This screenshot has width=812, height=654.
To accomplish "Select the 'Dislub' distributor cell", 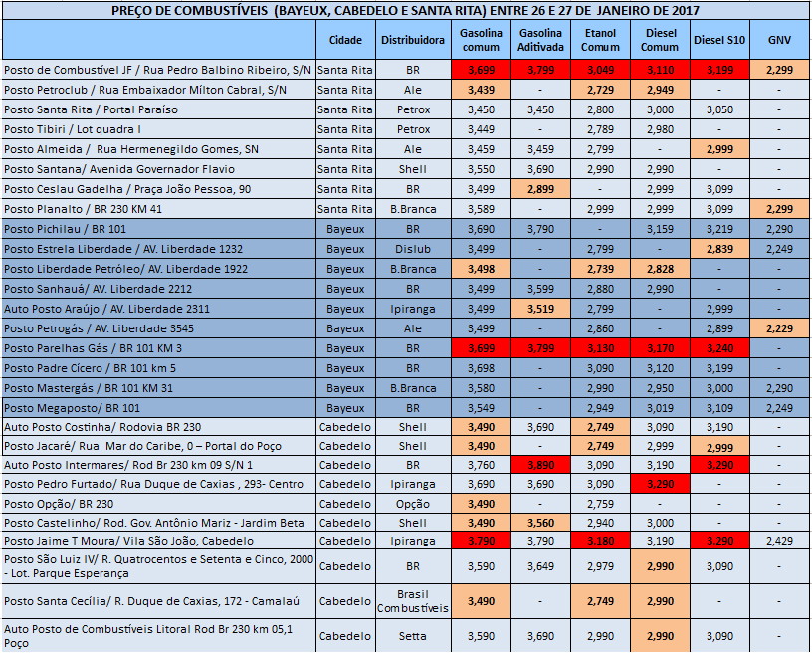I will coord(412,249).
